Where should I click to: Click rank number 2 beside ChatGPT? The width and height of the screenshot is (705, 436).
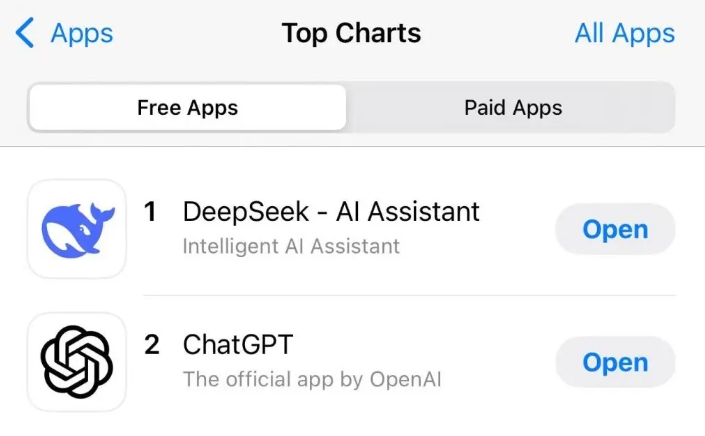[152, 345]
